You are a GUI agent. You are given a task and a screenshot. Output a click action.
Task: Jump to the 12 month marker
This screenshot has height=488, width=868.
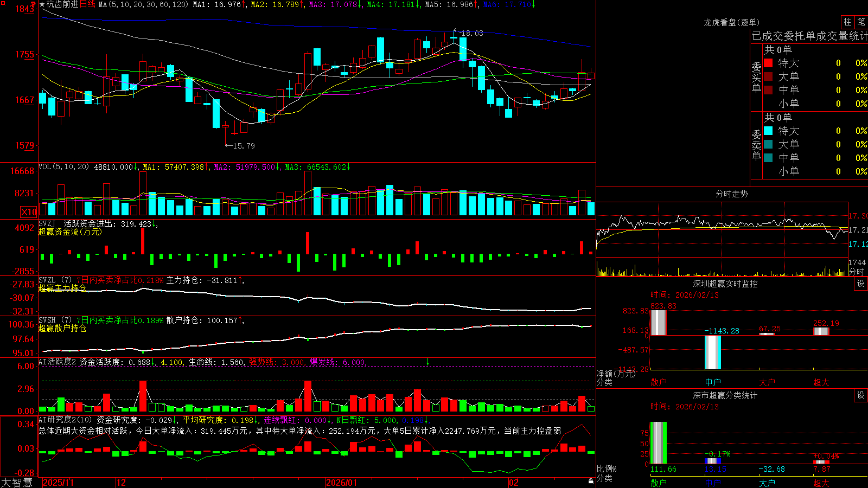[122, 483]
